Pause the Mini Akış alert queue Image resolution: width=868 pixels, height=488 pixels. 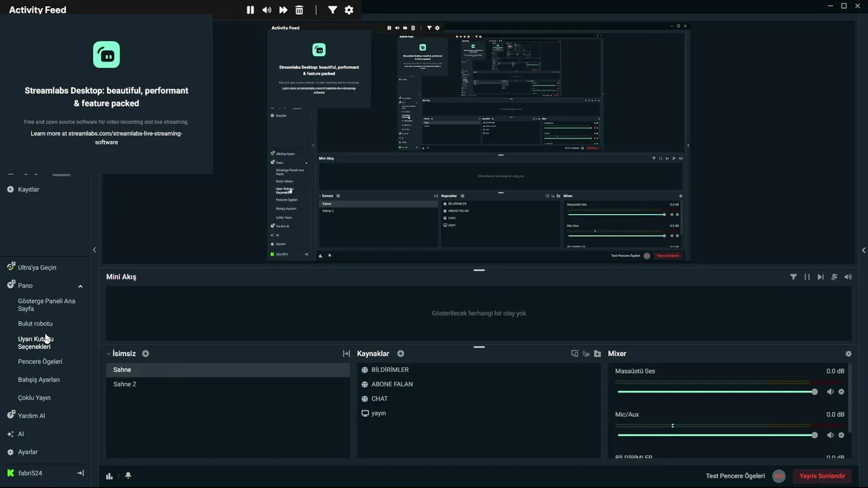[807, 277]
